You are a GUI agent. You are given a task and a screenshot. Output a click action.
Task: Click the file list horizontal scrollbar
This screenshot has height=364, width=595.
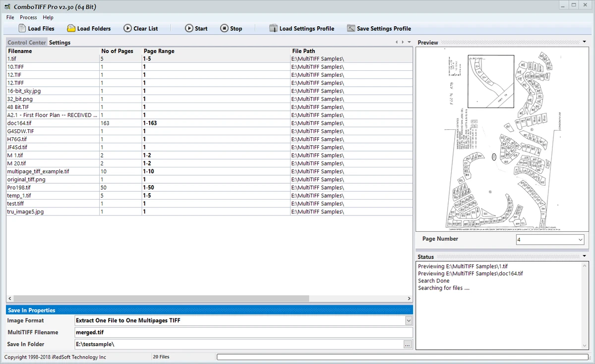tap(209, 299)
